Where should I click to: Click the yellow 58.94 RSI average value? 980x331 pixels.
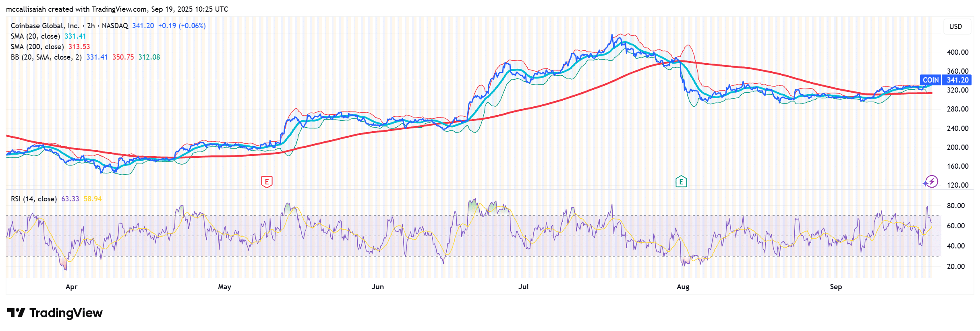(93, 199)
